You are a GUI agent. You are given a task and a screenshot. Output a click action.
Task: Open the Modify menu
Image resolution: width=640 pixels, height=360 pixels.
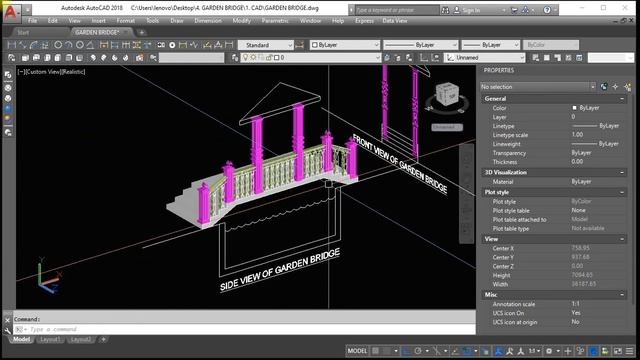[x=241, y=20]
